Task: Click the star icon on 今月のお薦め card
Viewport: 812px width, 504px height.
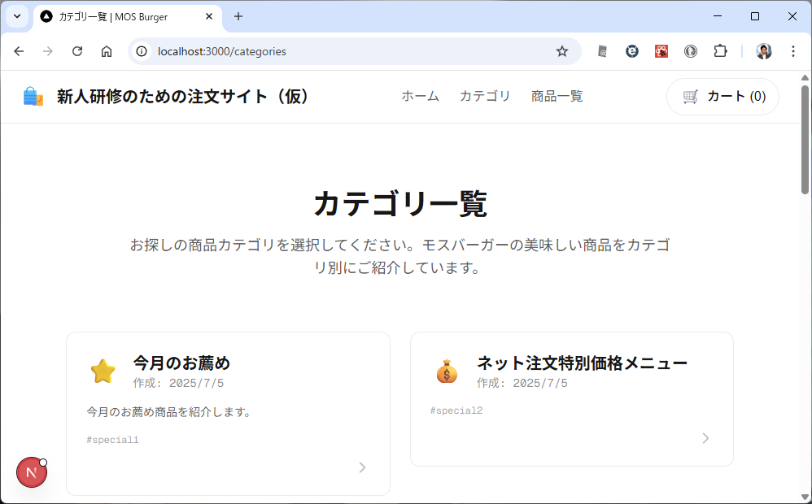Action: [103, 371]
